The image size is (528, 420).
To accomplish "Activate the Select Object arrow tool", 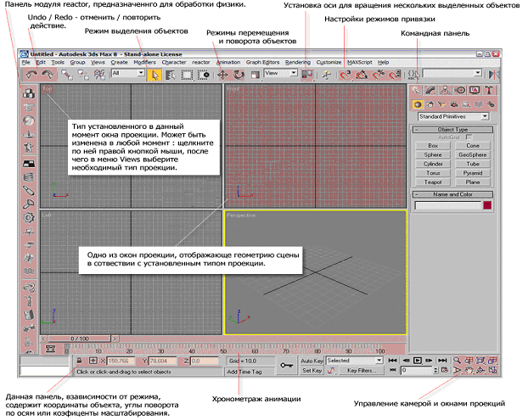I will (154, 75).
